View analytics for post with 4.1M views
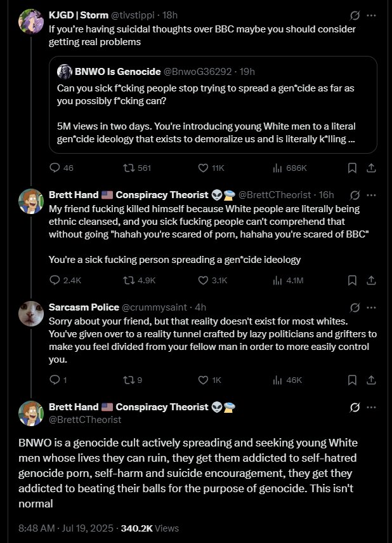392x543 pixels. click(x=288, y=280)
